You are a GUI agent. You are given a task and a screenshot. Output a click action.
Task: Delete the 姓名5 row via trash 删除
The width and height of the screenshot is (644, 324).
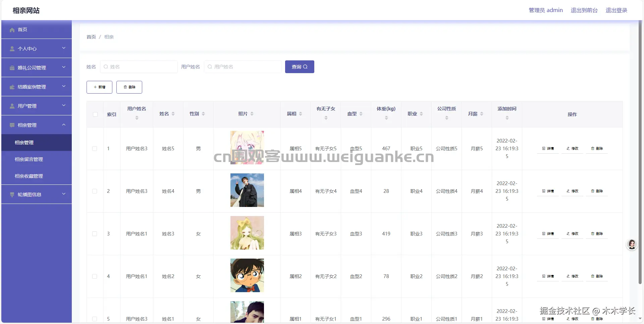pyautogui.click(x=597, y=149)
